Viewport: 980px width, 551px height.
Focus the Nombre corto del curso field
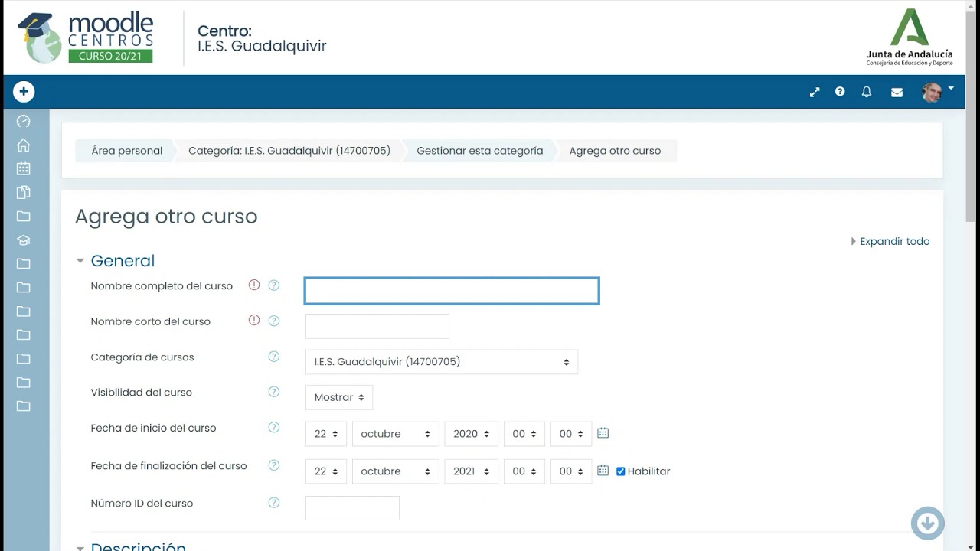coord(377,326)
